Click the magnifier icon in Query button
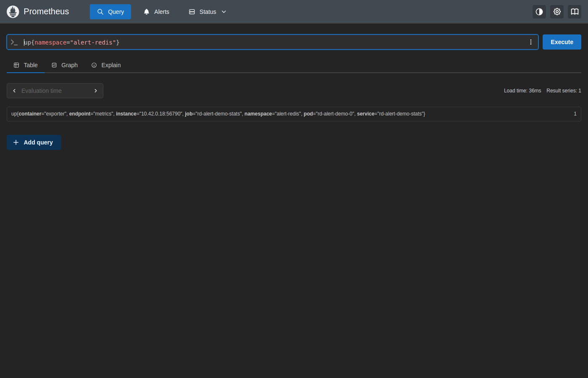Image resolution: width=588 pixels, height=378 pixels. (100, 12)
